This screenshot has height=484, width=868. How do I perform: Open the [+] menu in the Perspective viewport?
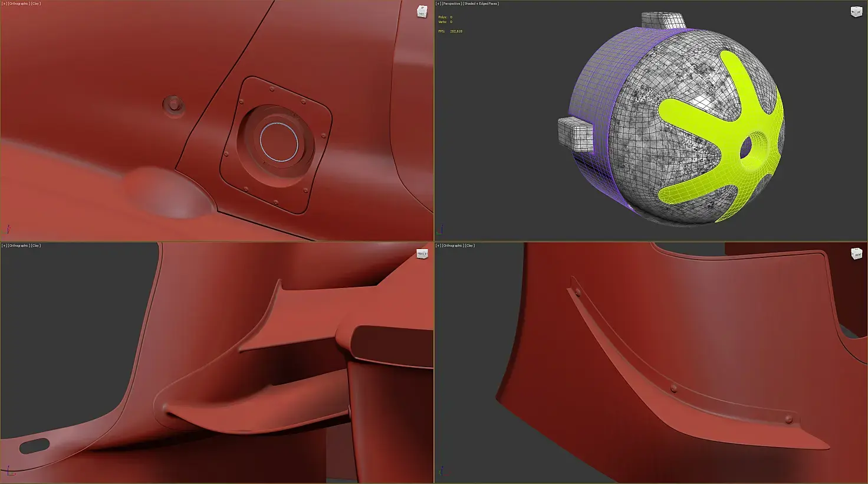tap(438, 4)
